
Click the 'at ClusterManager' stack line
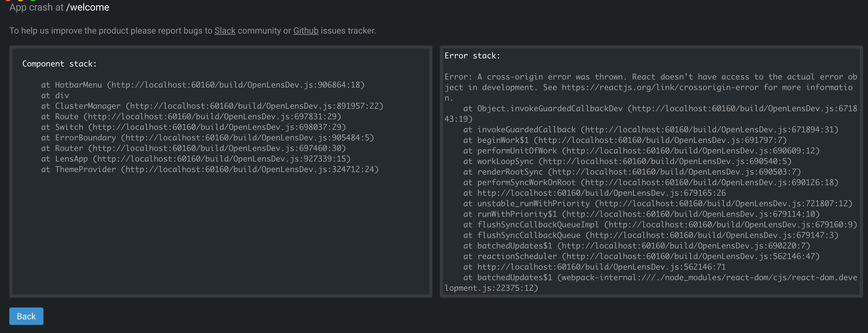point(212,106)
